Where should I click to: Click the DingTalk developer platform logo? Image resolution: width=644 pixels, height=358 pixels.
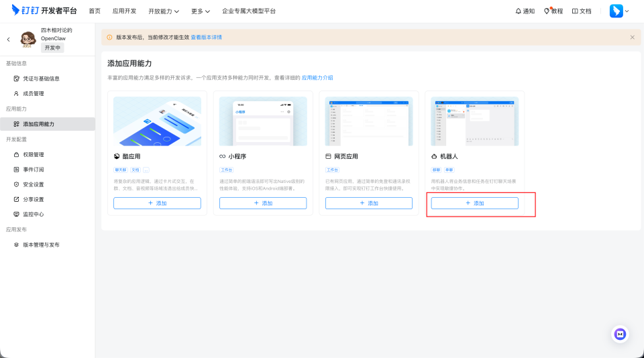pos(44,10)
